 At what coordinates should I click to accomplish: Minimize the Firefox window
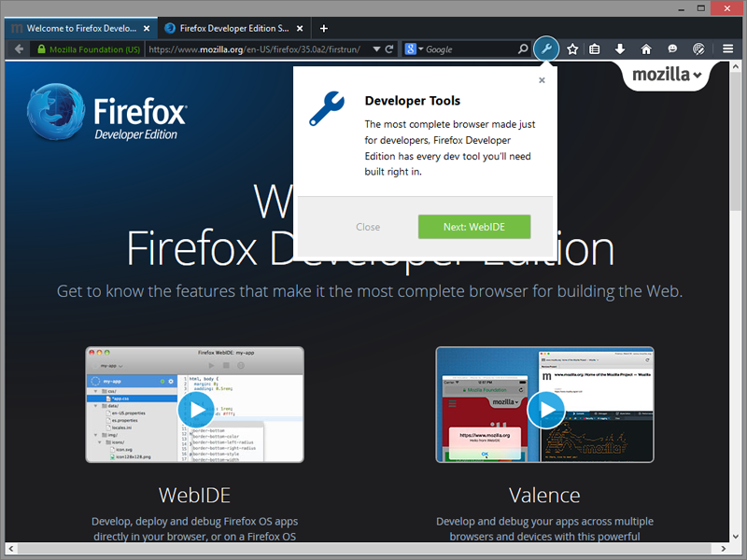682,8
